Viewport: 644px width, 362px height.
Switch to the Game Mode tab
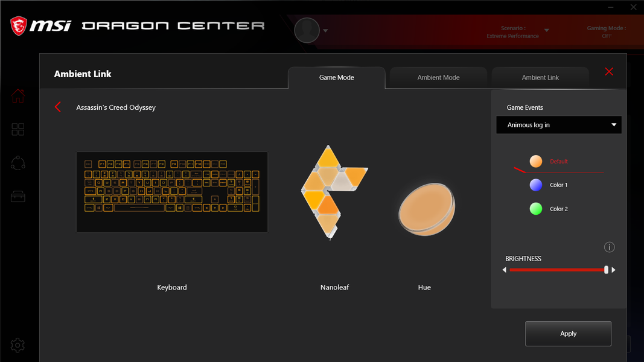[x=336, y=78]
